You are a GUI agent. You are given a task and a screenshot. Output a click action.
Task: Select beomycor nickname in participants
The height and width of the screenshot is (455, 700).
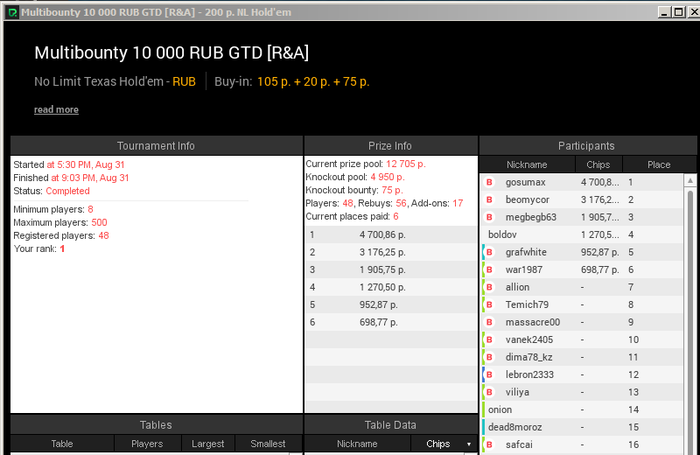click(x=527, y=200)
